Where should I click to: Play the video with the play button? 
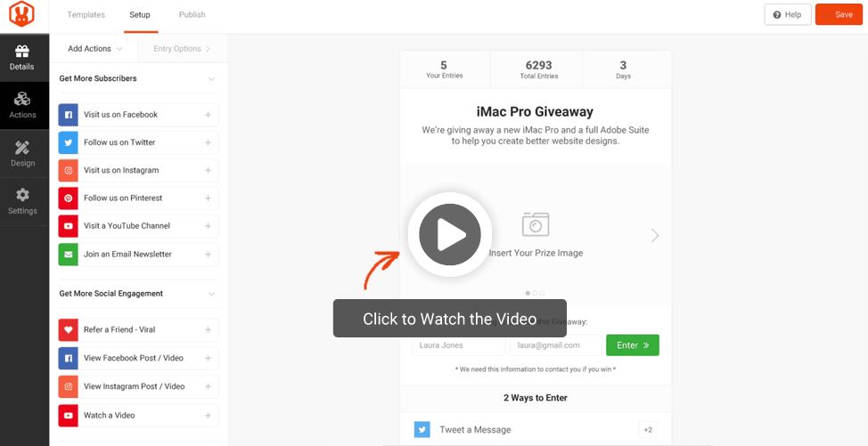click(450, 234)
